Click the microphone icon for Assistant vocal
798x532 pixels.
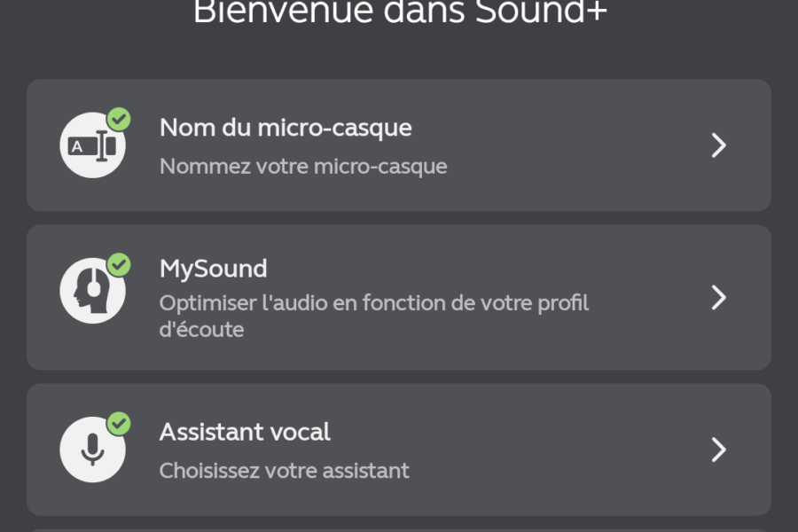coord(92,450)
